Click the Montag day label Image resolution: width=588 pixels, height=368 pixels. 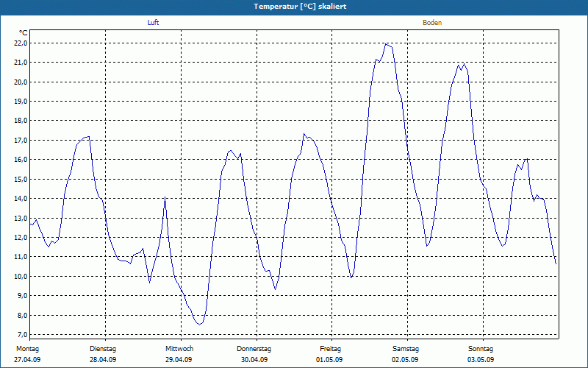pos(27,349)
